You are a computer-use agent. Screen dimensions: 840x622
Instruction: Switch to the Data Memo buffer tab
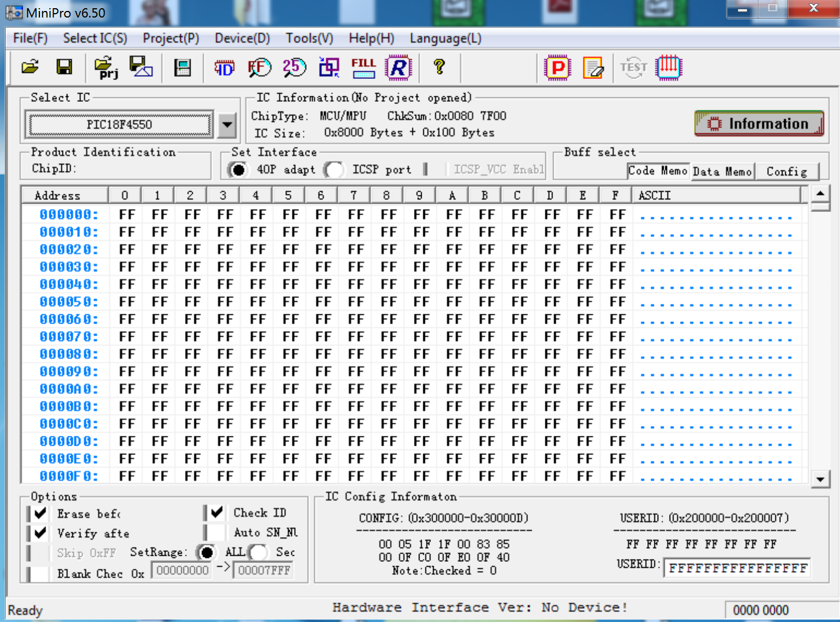point(722,171)
